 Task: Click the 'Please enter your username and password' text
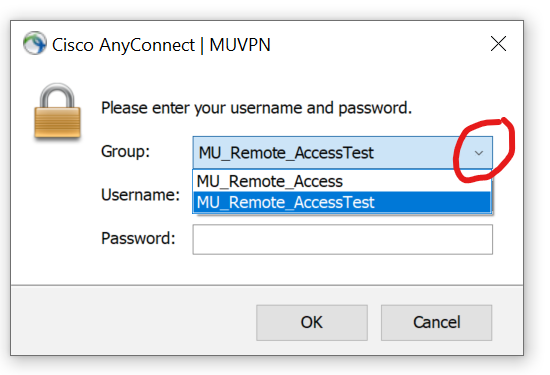pyautogui.click(x=256, y=108)
